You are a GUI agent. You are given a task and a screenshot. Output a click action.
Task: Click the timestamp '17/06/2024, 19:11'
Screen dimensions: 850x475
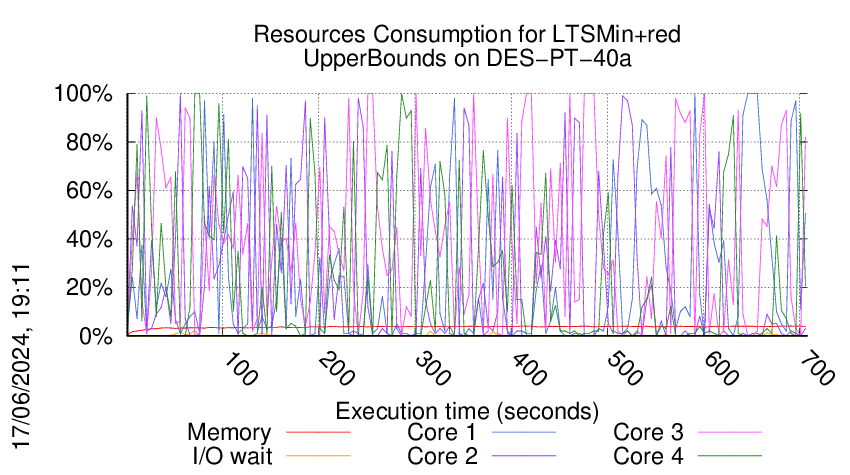tap(21, 357)
